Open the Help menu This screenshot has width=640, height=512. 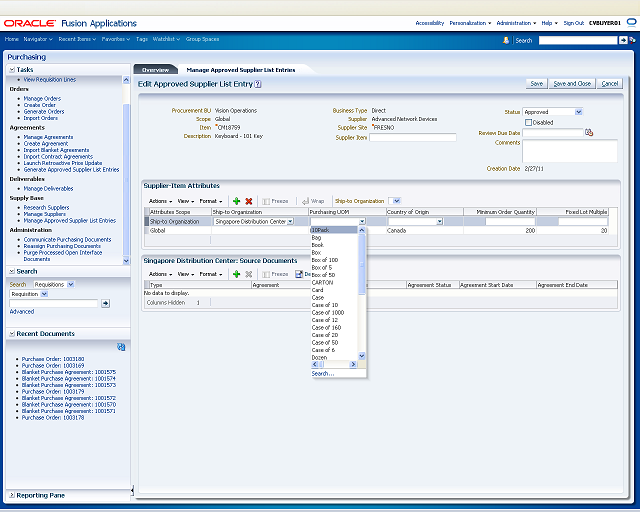point(549,23)
